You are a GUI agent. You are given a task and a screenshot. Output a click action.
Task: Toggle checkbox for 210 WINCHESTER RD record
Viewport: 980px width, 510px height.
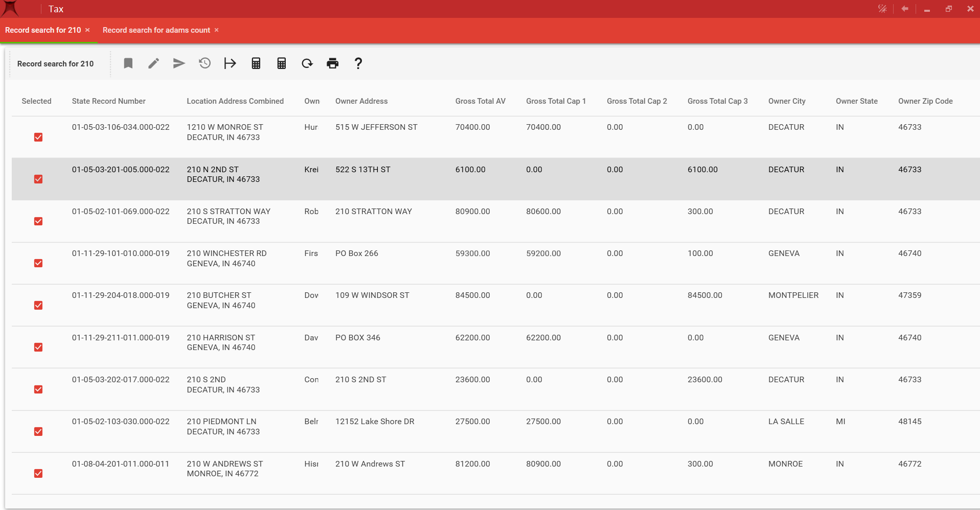click(x=38, y=263)
